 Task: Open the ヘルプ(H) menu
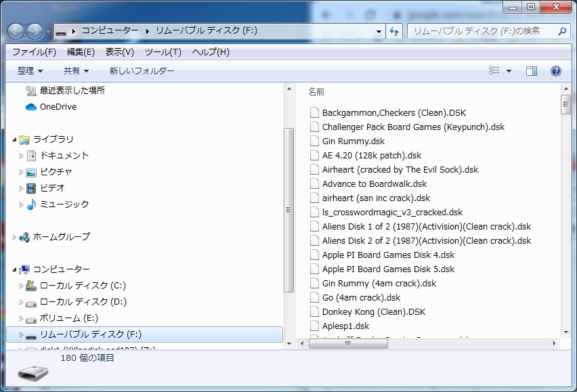[211, 52]
